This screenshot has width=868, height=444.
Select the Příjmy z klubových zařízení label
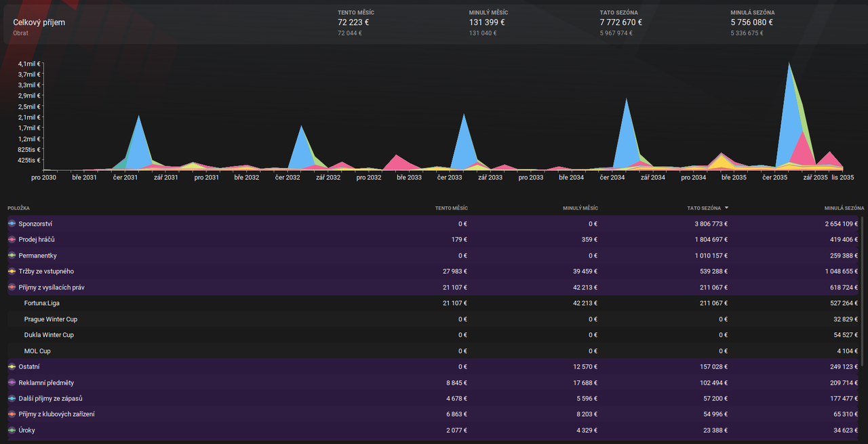(x=56, y=414)
